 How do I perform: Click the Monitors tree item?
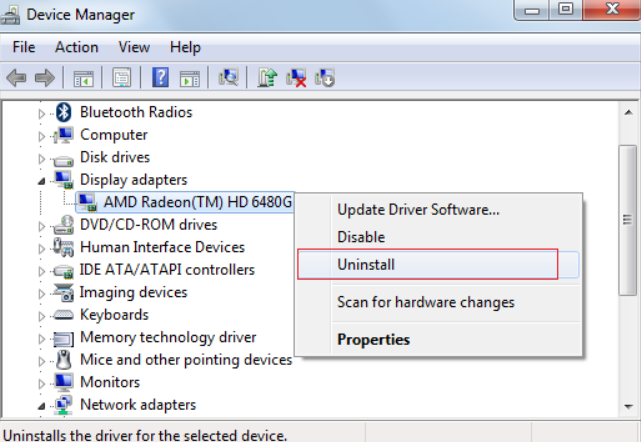coord(109,382)
